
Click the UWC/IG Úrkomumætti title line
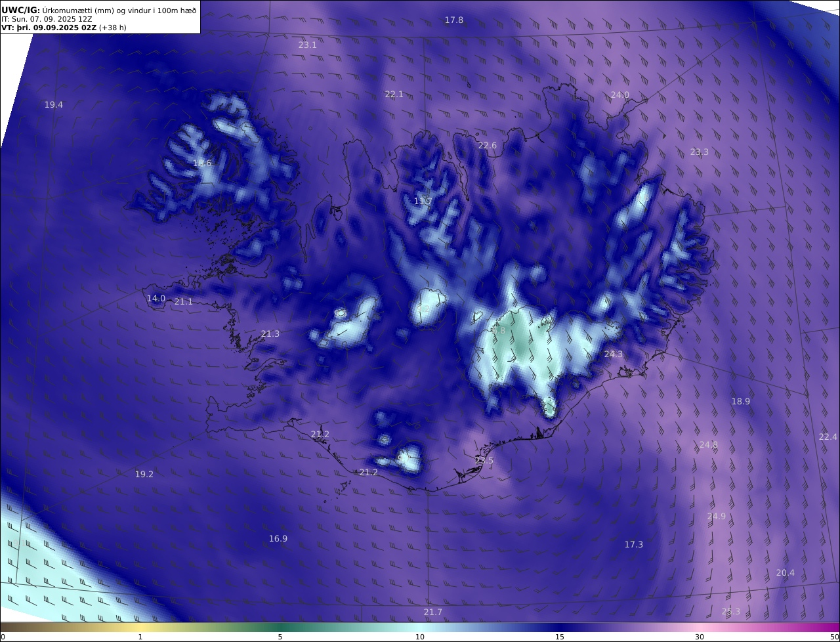(x=98, y=10)
